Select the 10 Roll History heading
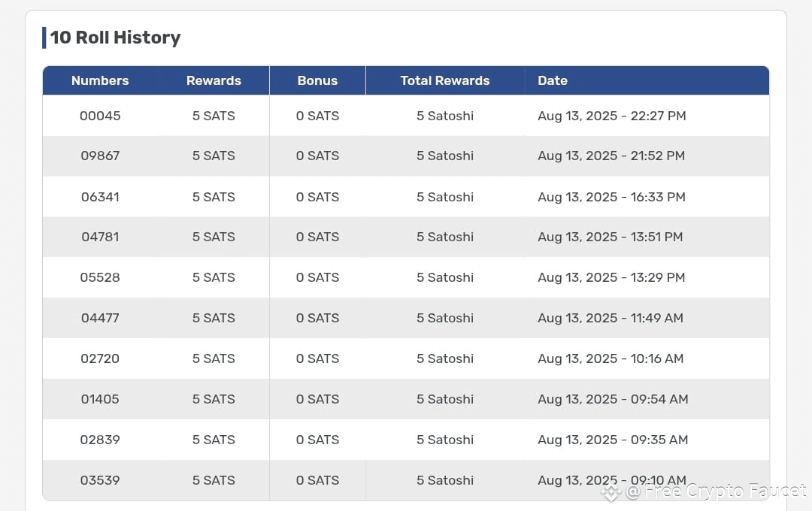Image resolution: width=812 pixels, height=511 pixels. (115, 38)
